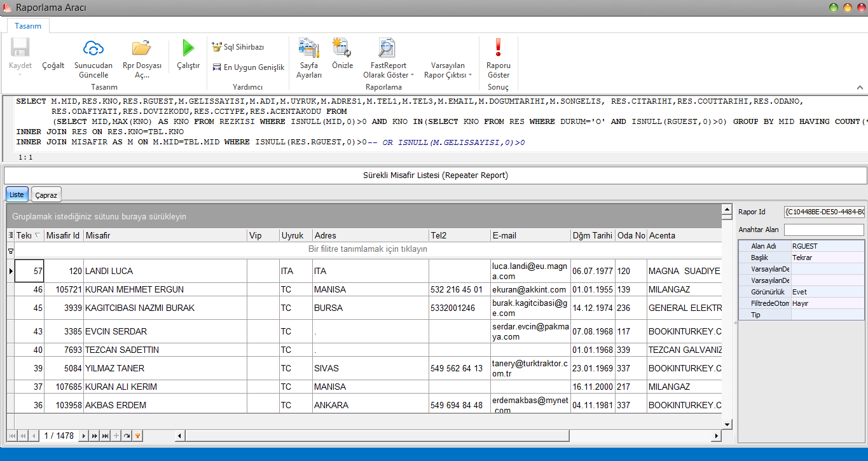
Task: Click TEZCAN SADETTIN cell
Action: tap(165, 350)
